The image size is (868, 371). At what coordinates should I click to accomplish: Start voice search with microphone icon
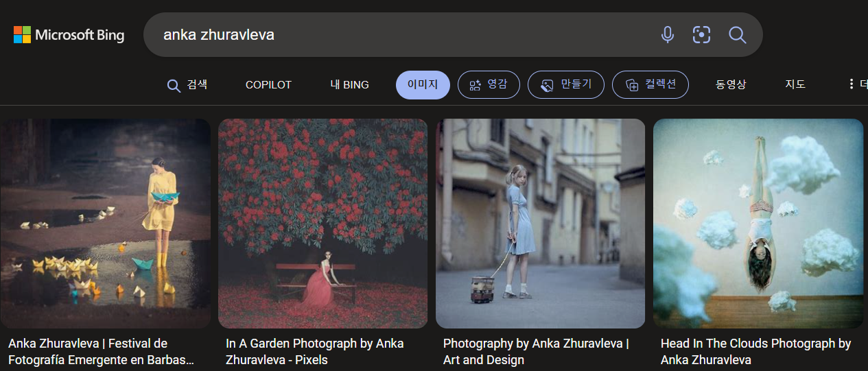click(x=667, y=35)
